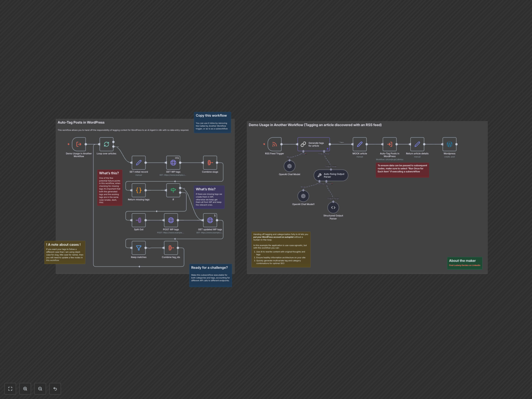Click the OpenAI Chat Model sub-node
Screen dimensions: 532x399
point(289,166)
